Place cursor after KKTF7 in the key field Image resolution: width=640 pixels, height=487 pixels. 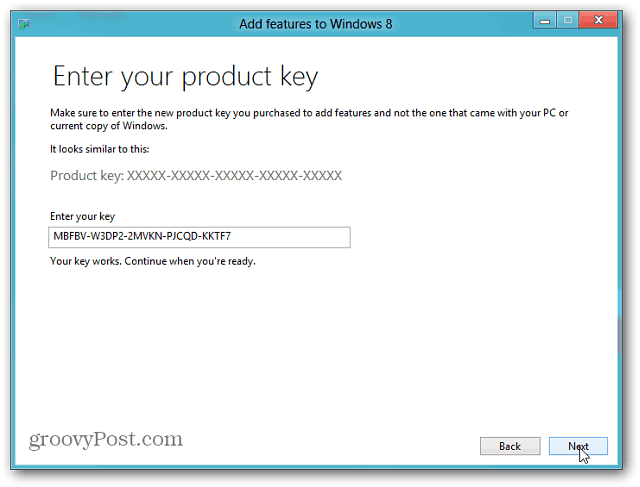click(232, 236)
